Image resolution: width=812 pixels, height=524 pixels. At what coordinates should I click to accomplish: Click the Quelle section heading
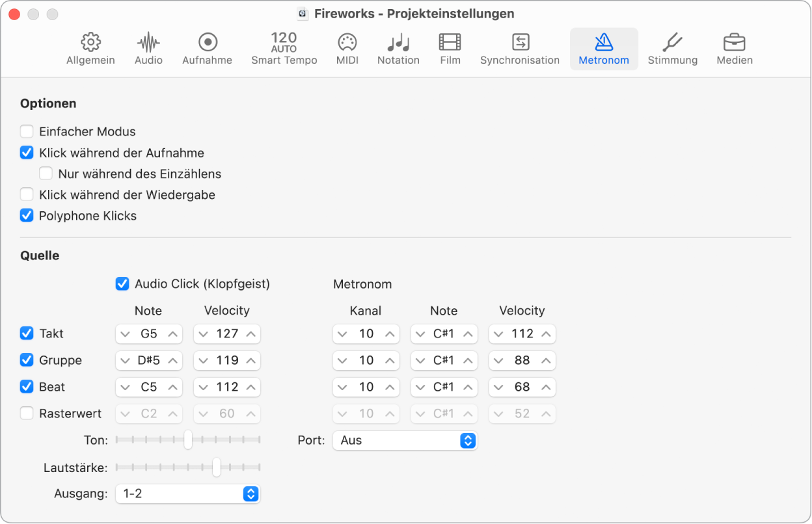coord(40,255)
